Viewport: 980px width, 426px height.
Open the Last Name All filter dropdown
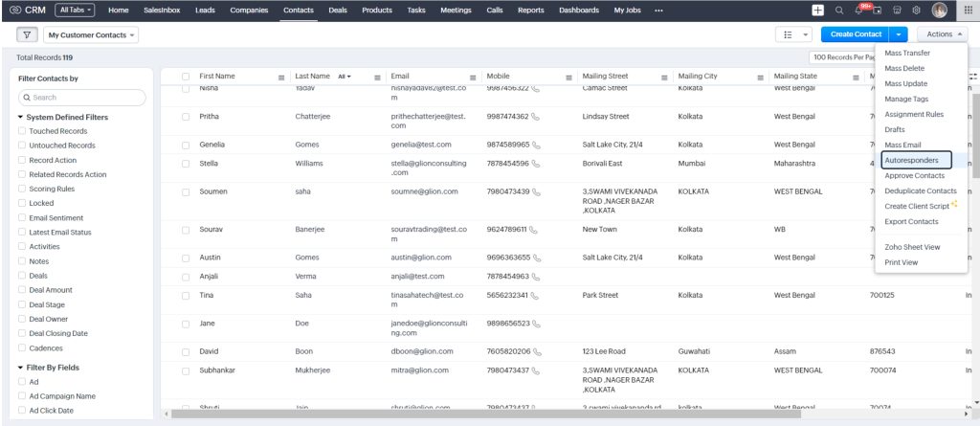[345, 77]
